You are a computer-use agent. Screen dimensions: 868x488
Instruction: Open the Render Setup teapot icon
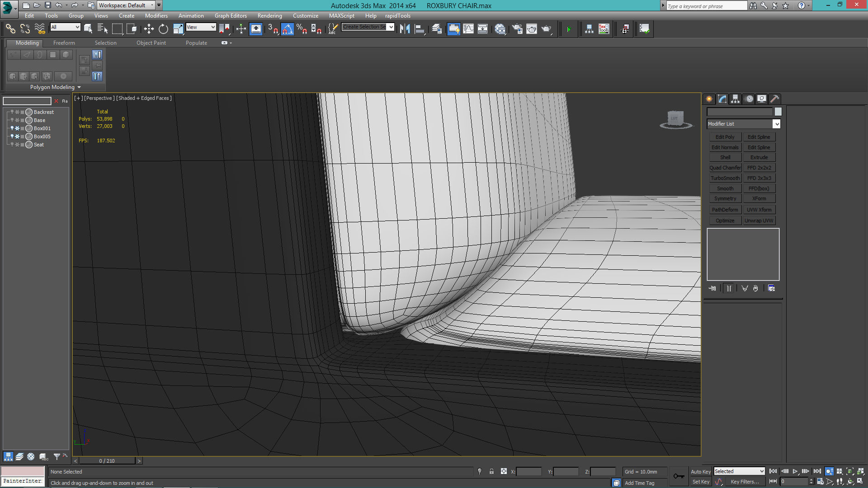point(517,29)
